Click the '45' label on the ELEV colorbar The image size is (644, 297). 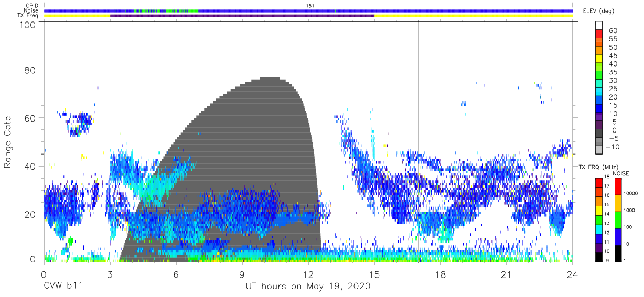[x=613, y=56]
